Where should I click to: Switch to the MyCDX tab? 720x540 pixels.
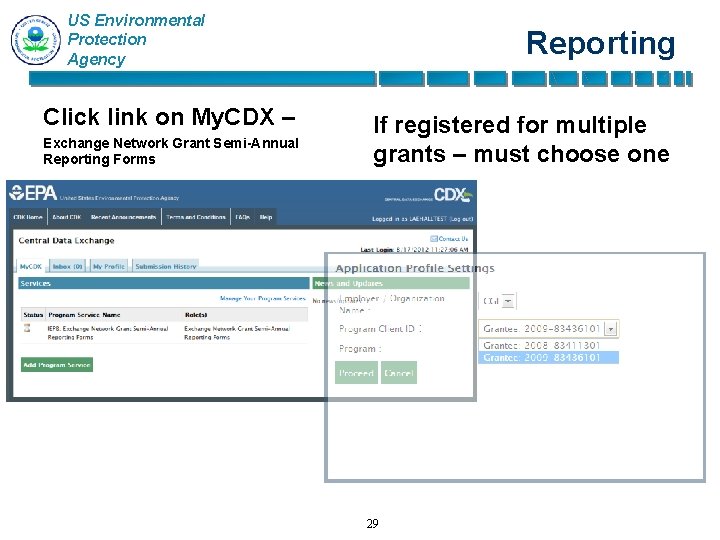pyautogui.click(x=31, y=266)
